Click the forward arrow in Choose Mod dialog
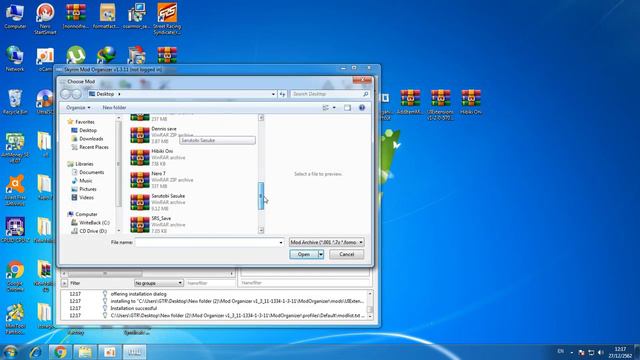Image resolution: width=640 pixels, height=360 pixels. coord(76,94)
